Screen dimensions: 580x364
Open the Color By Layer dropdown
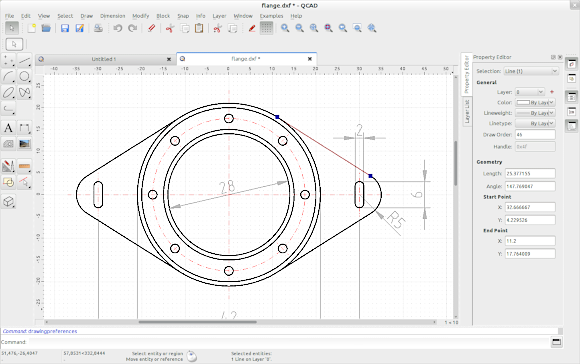coord(535,102)
